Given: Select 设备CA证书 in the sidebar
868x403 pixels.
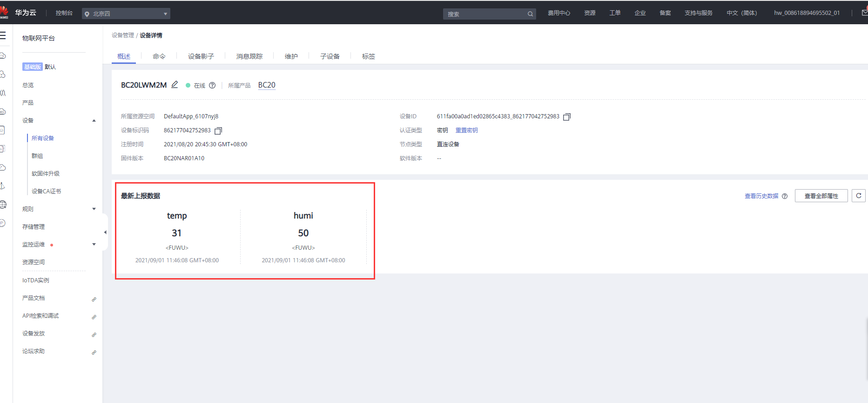Looking at the screenshot, I should tap(46, 191).
